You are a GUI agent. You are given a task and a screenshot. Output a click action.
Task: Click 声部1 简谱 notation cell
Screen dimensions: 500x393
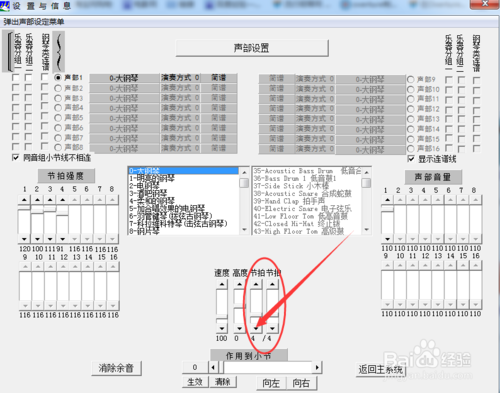tap(219, 78)
